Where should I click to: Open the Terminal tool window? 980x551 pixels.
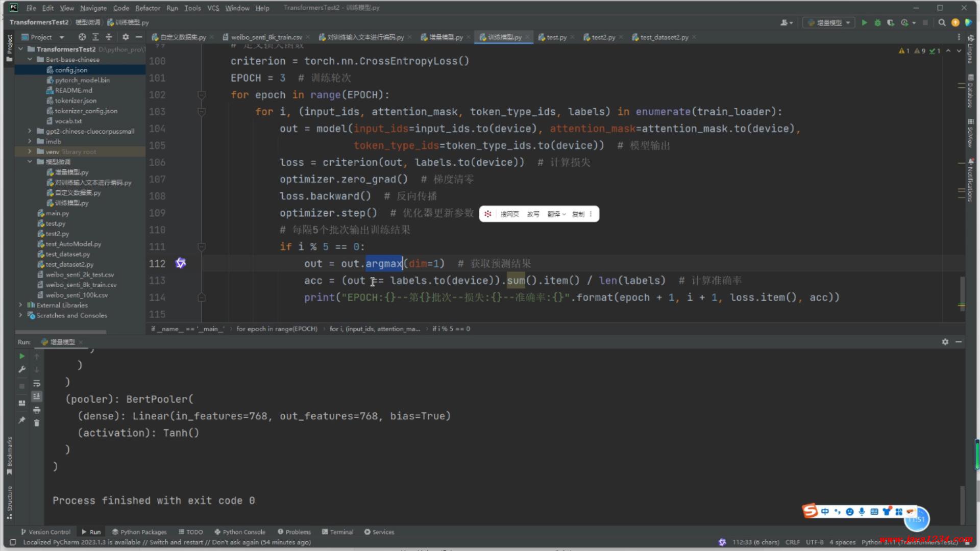coord(337,532)
